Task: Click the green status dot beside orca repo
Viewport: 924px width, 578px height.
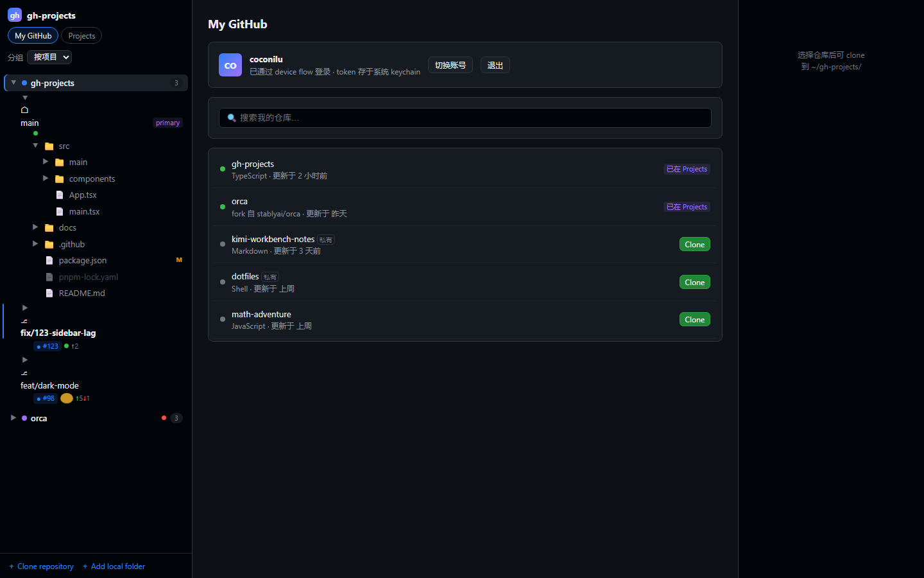Action: (x=223, y=207)
